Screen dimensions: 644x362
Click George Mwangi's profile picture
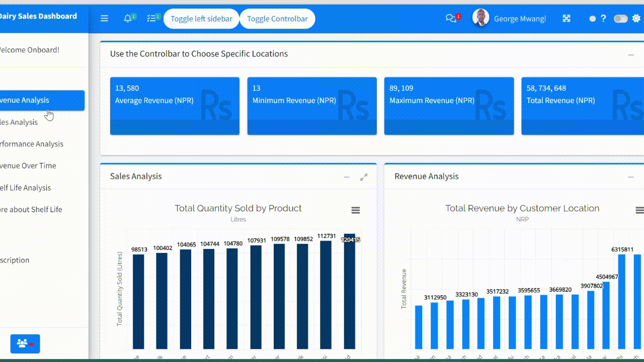pos(481,18)
